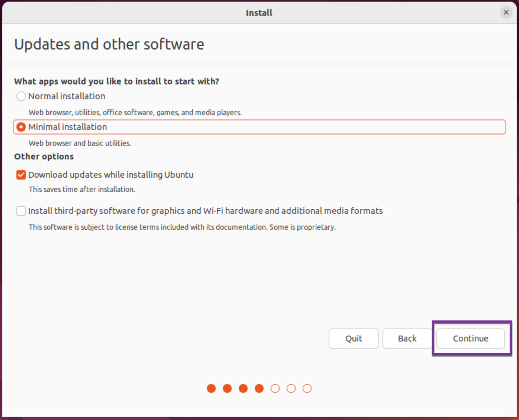Image resolution: width=519 pixels, height=420 pixels.
Task: Click the Back button
Action: (407, 338)
